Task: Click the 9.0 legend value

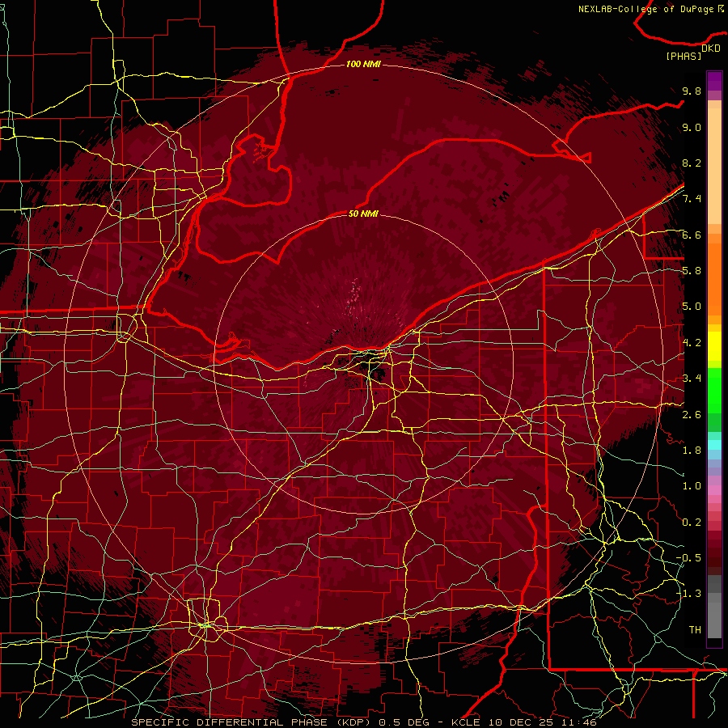Action: 692,127
